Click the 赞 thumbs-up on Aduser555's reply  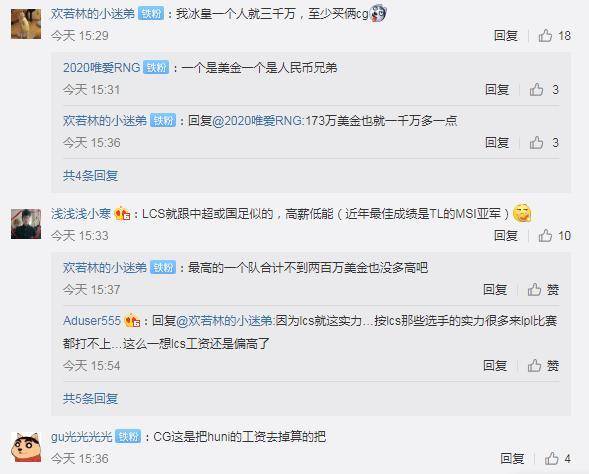point(543,365)
